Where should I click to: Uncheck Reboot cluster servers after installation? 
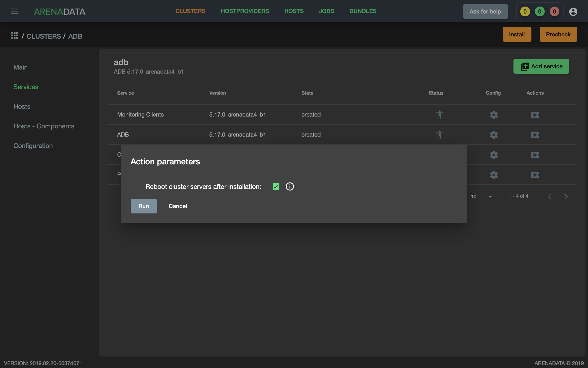(x=276, y=186)
